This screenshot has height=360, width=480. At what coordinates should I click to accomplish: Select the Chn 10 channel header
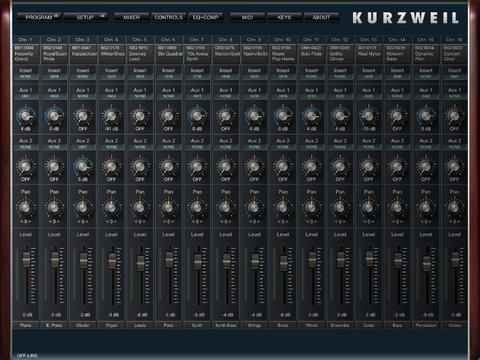283,39
